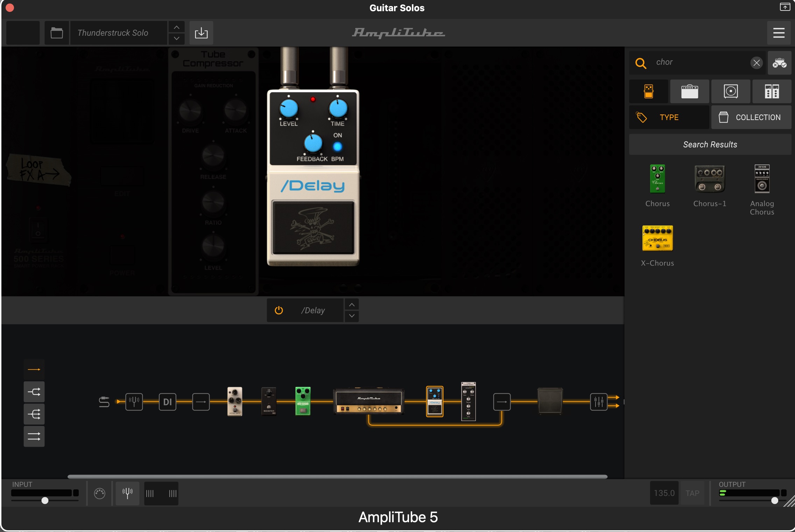Click the dark box left of folder icon

23,33
